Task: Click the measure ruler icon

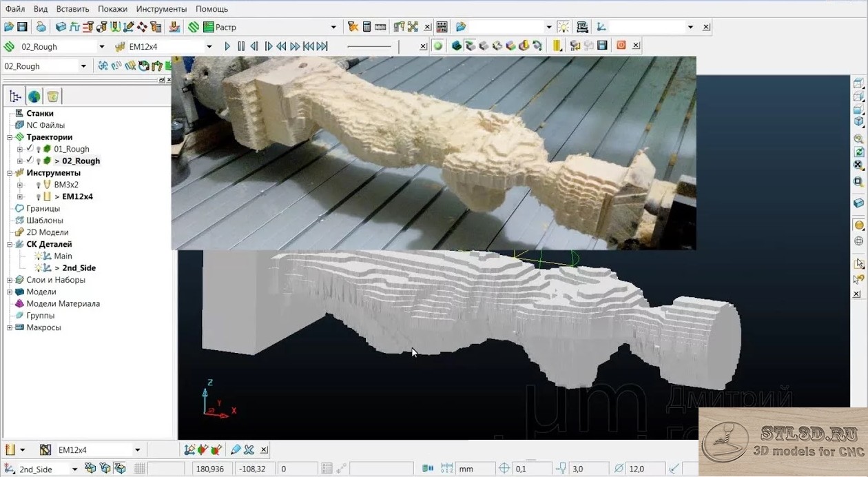Action: 380,27
